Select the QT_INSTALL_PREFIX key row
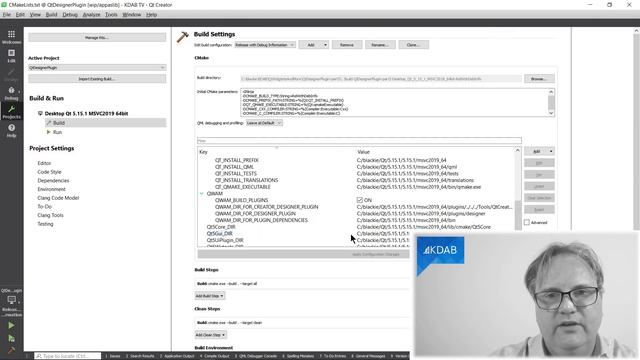 237,160
